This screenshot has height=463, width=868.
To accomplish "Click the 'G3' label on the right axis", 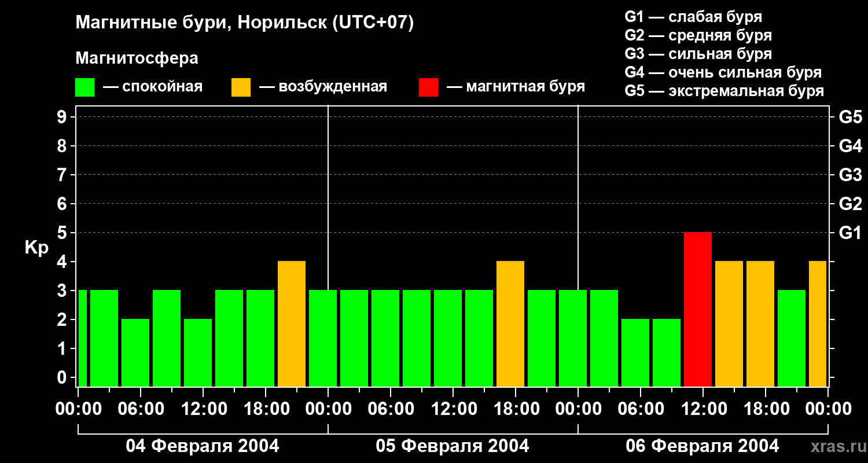I will pos(850,175).
